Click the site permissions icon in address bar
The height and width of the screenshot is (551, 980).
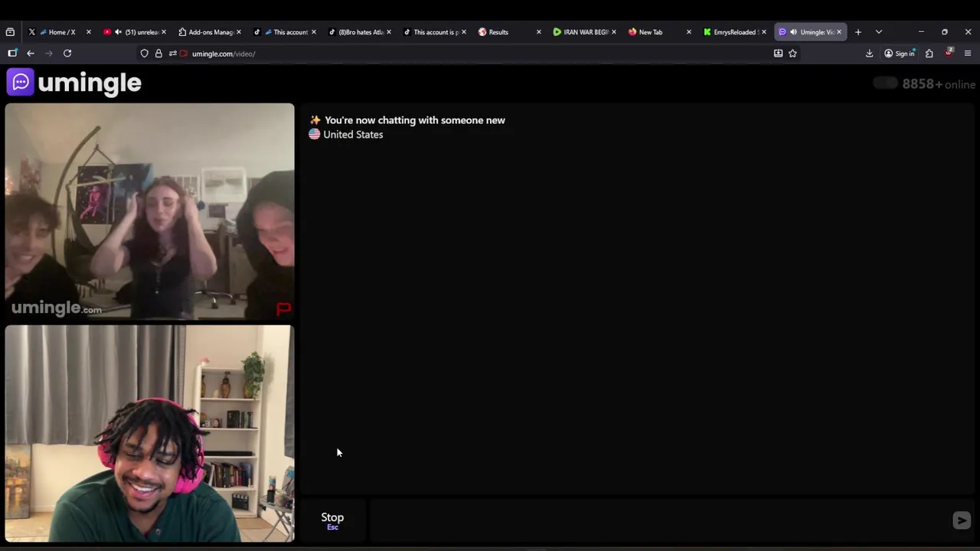[x=172, y=54]
